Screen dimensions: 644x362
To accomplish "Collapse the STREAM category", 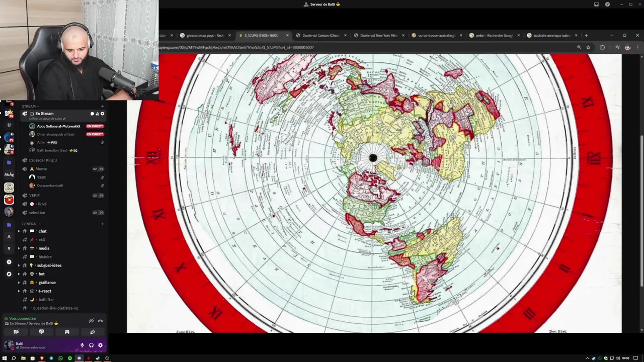I will (x=31, y=106).
